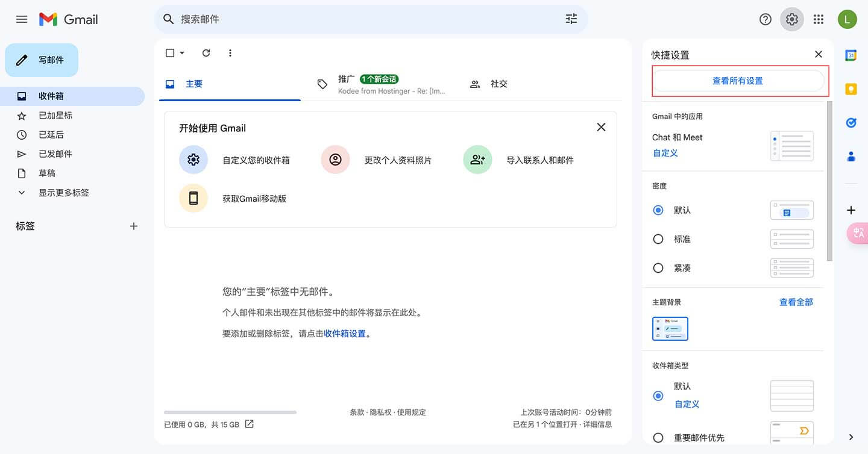Click the import contacts and mail icon
868x454 pixels.
click(477, 160)
